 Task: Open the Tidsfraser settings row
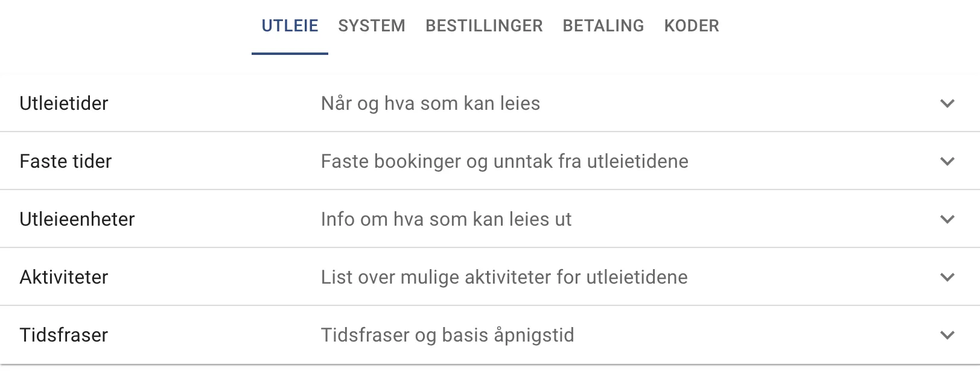point(64,335)
